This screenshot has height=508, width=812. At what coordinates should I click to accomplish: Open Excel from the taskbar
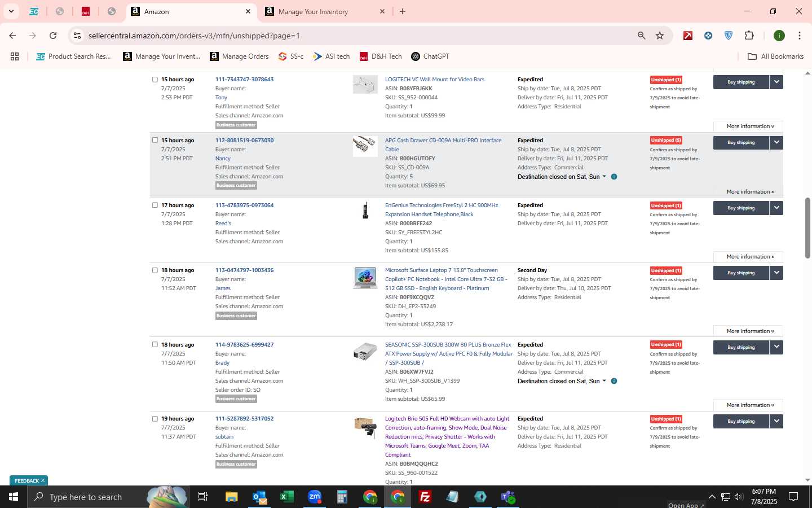286,497
